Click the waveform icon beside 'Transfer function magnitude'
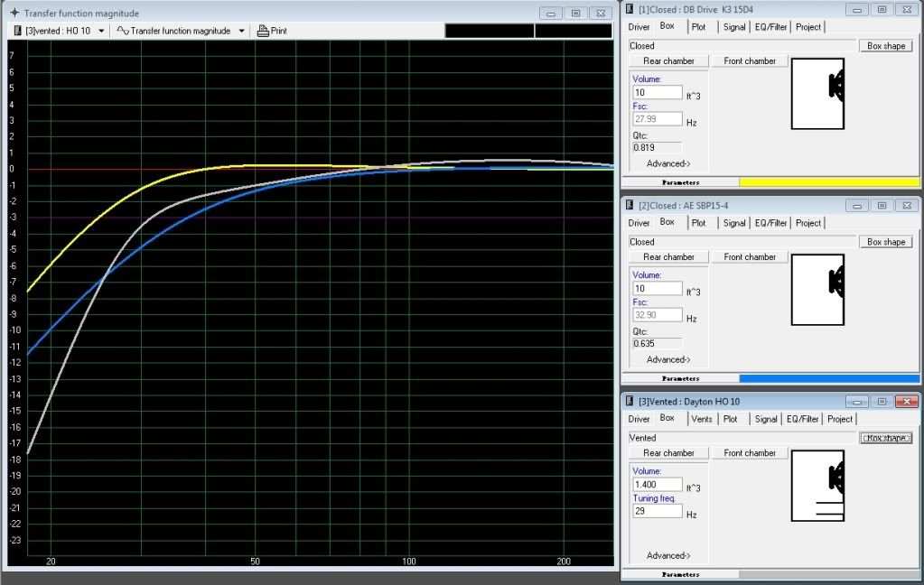This screenshot has height=585, width=924. [x=123, y=31]
